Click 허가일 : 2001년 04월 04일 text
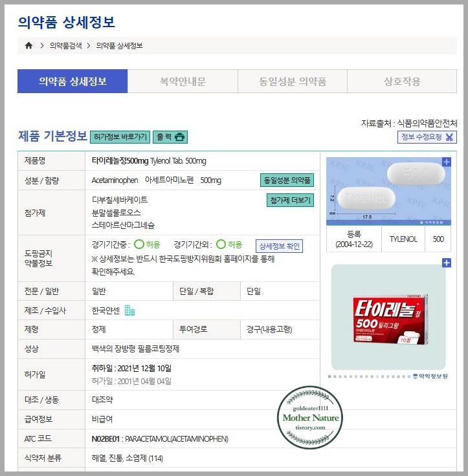Image resolution: width=468 pixels, height=476 pixels. tap(131, 381)
